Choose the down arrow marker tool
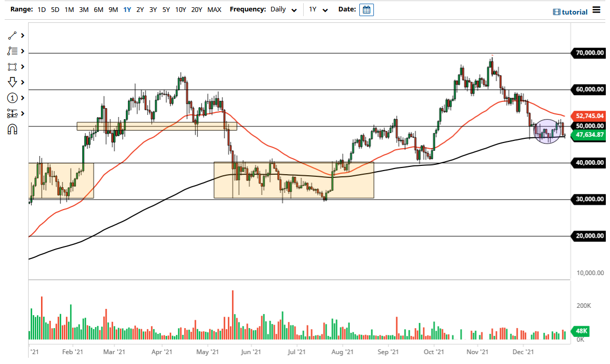The width and height of the screenshot is (610, 364). pyautogui.click(x=12, y=82)
